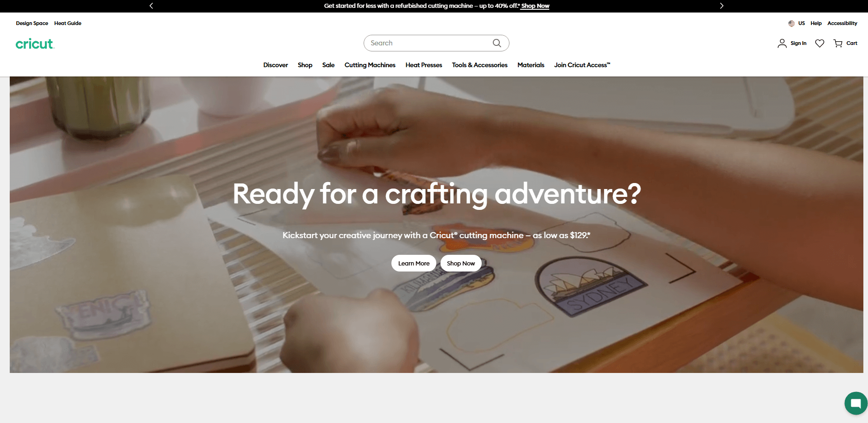
Task: Click the search magnifier icon
Action: click(x=497, y=43)
